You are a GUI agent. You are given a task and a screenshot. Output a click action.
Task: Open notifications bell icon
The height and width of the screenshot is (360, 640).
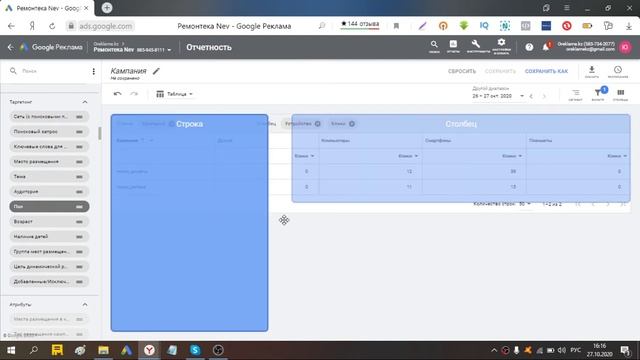pos(546,47)
